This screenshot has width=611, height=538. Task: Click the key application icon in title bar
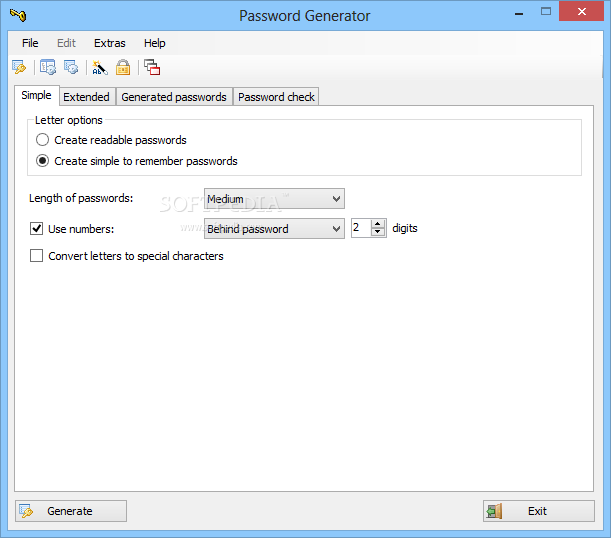[18, 15]
